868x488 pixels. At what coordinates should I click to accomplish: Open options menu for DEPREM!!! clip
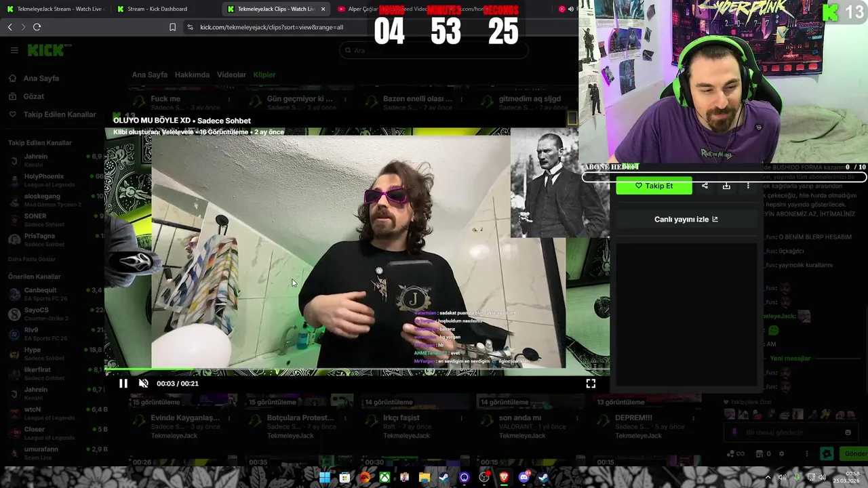click(693, 419)
